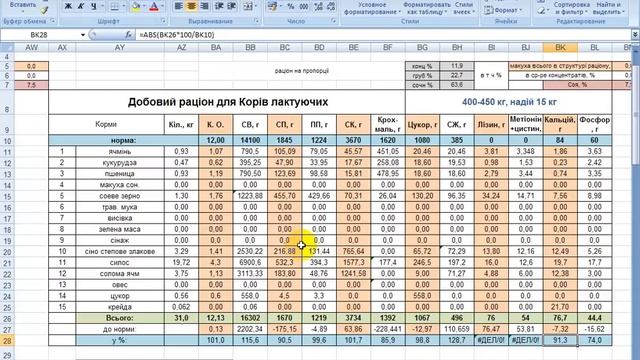Select cell 'крейда' feed name
Image resolution: width=640 pixels, height=360 pixels.
120,307
